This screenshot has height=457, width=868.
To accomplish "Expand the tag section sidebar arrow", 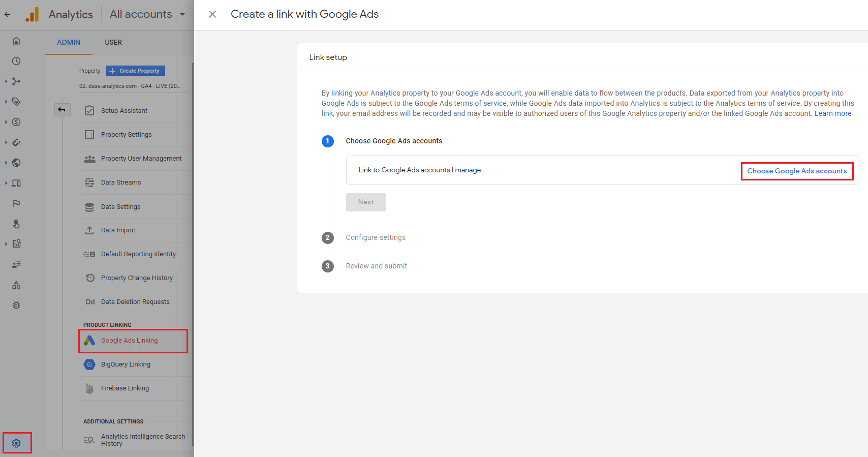I will point(6,102).
